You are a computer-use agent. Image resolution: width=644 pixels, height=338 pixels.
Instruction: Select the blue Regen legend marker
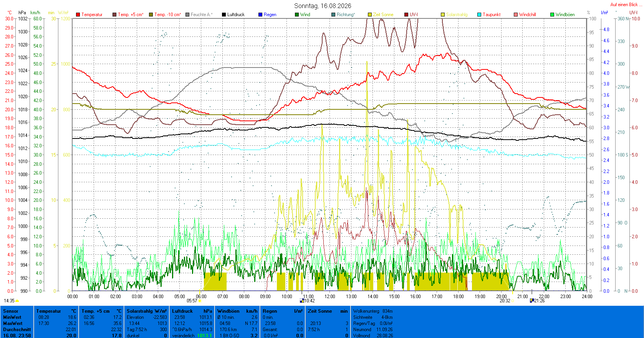click(x=260, y=15)
